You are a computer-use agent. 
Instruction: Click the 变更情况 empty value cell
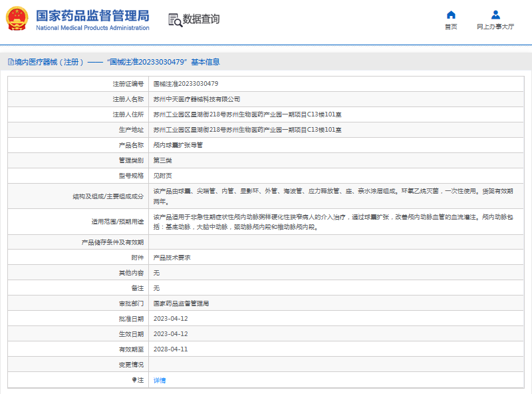tap(266, 363)
